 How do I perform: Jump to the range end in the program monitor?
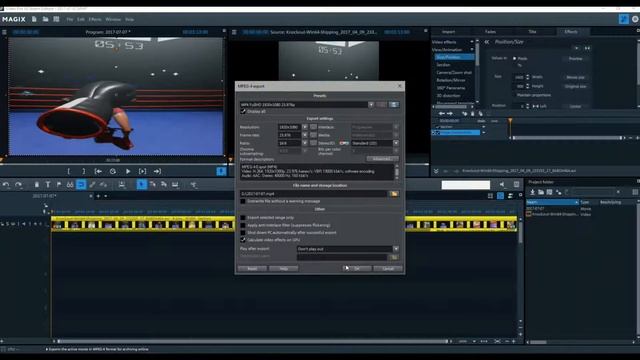point(157,171)
